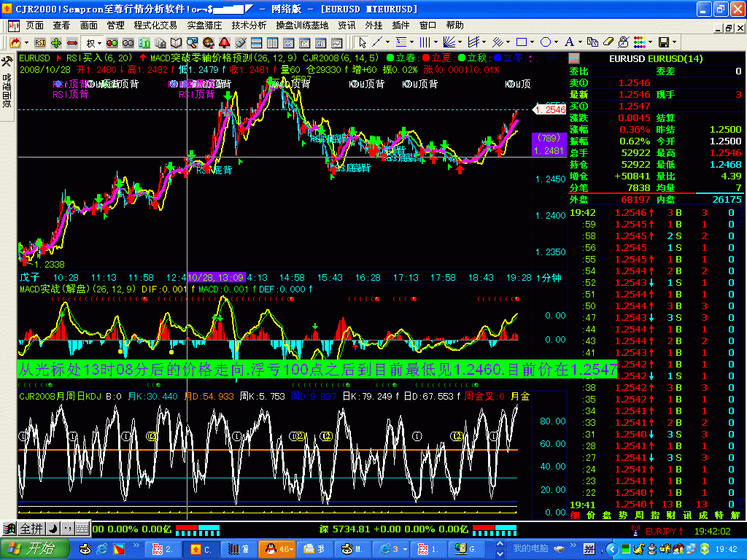Image resolution: width=747 pixels, height=560 pixels.
Task: Click the magnifier search icon in toolbar
Action: 192,42
